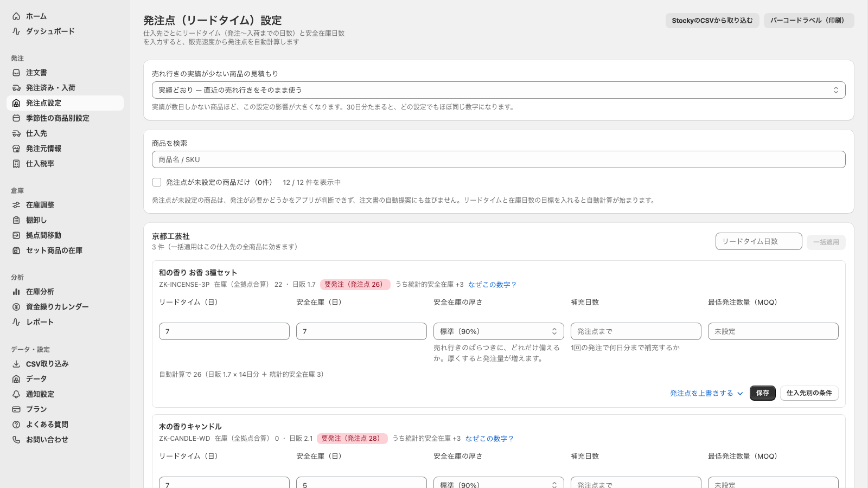Image resolution: width=868 pixels, height=488 pixels.
Task: Click the 仕入先 truck icon
Action: 16,133
